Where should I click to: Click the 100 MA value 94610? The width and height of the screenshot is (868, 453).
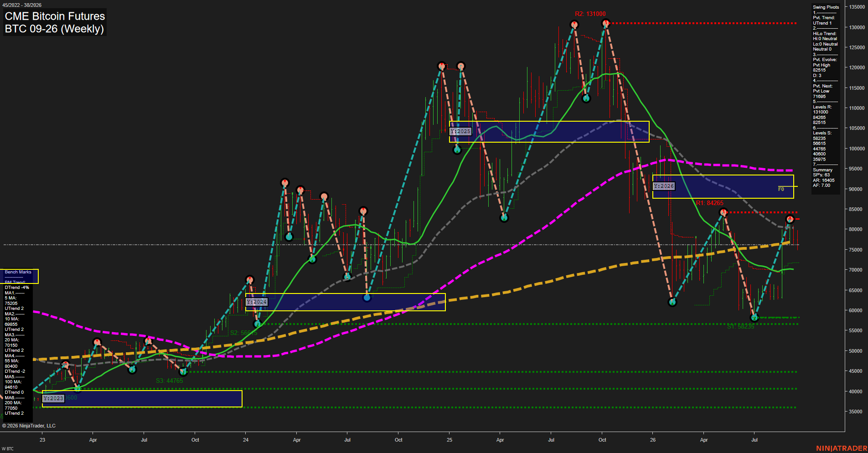(11, 387)
